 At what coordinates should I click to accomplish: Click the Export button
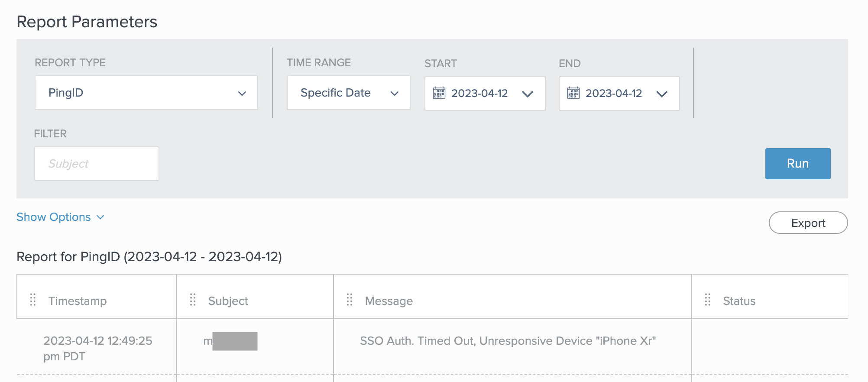tap(808, 223)
